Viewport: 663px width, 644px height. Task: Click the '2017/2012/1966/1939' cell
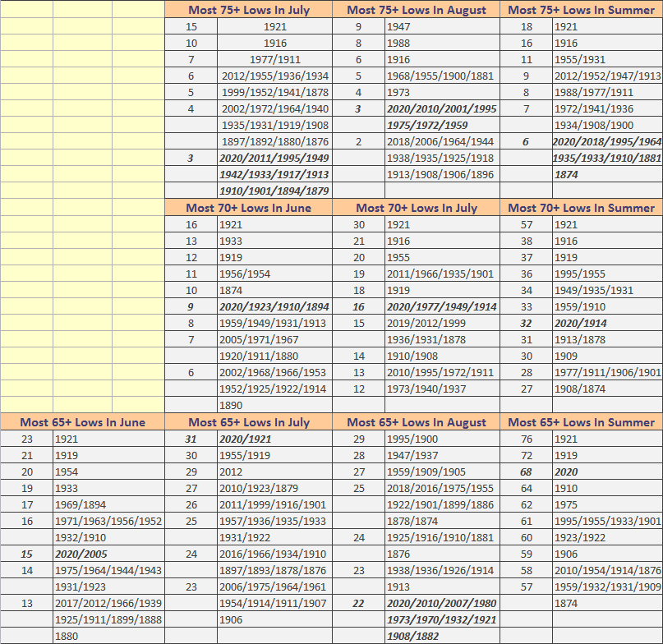pos(108,604)
